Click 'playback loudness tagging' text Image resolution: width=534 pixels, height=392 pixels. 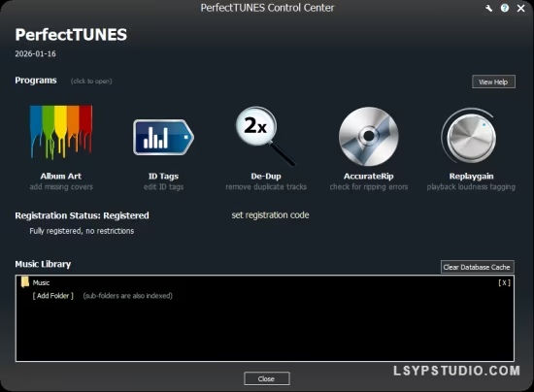click(471, 187)
